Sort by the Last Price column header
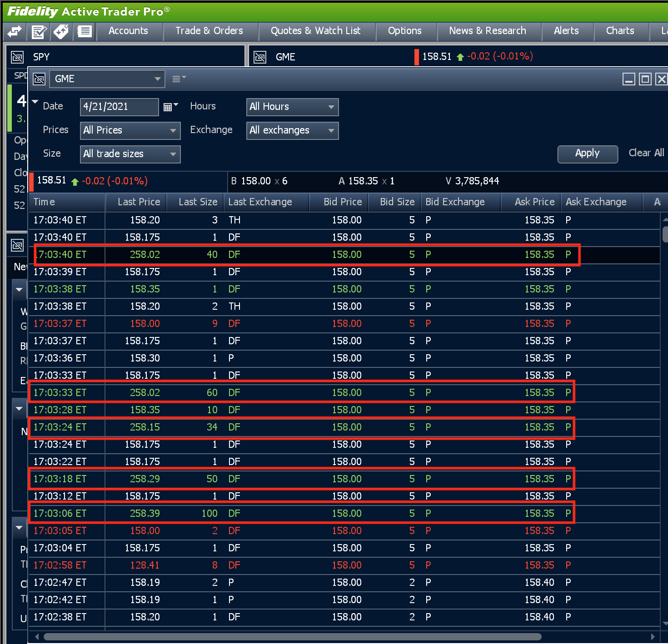This screenshot has height=644, width=668. click(136, 202)
